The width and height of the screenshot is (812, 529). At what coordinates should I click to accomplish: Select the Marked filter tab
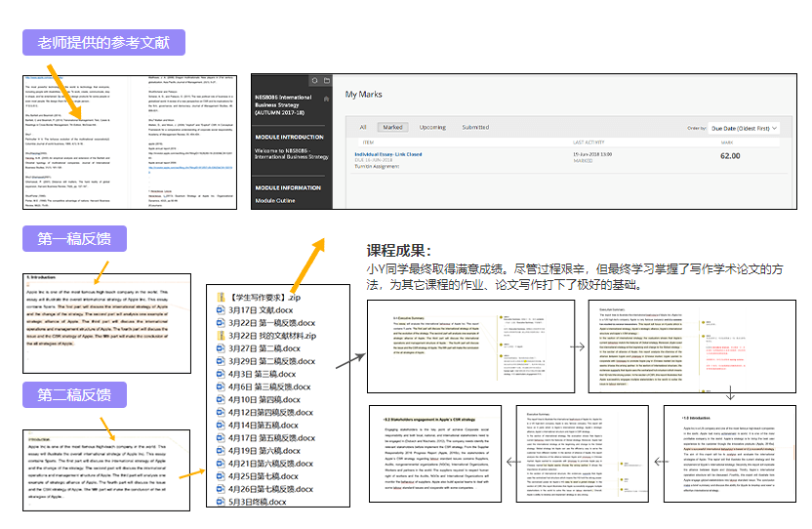pos(392,127)
